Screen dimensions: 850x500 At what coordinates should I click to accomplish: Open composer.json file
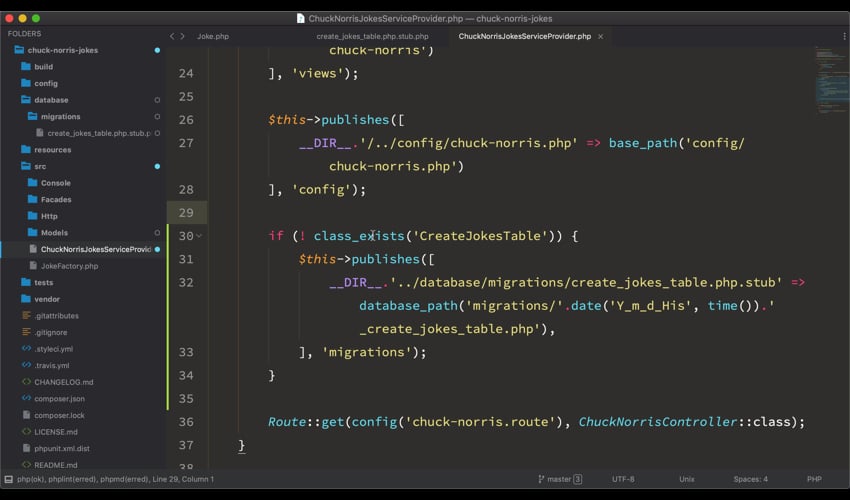(x=59, y=399)
